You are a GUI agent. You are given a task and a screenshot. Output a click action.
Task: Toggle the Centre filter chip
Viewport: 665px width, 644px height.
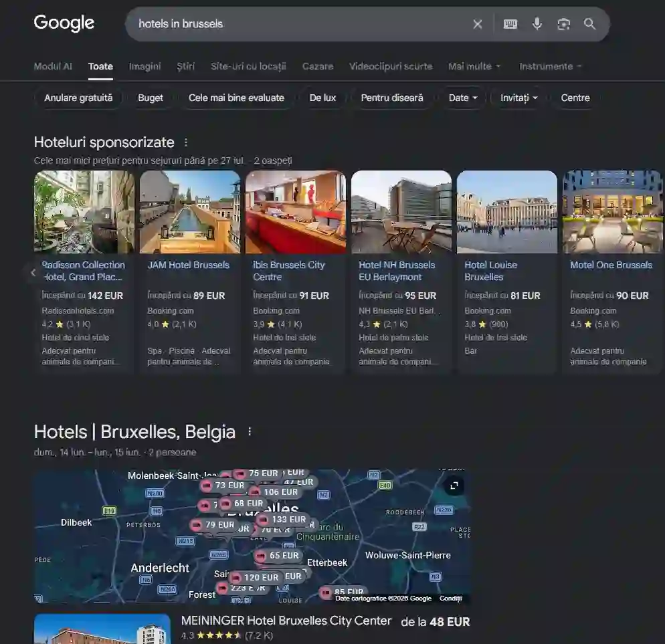575,98
